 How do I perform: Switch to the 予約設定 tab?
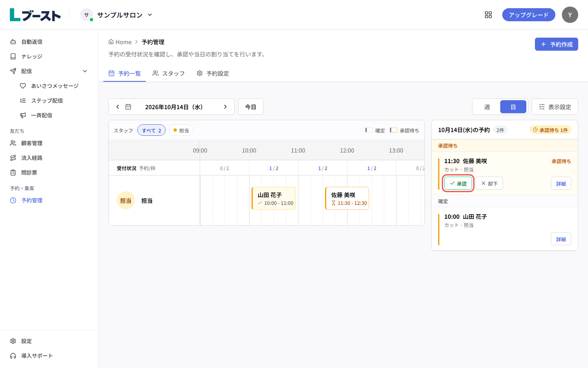point(213,74)
